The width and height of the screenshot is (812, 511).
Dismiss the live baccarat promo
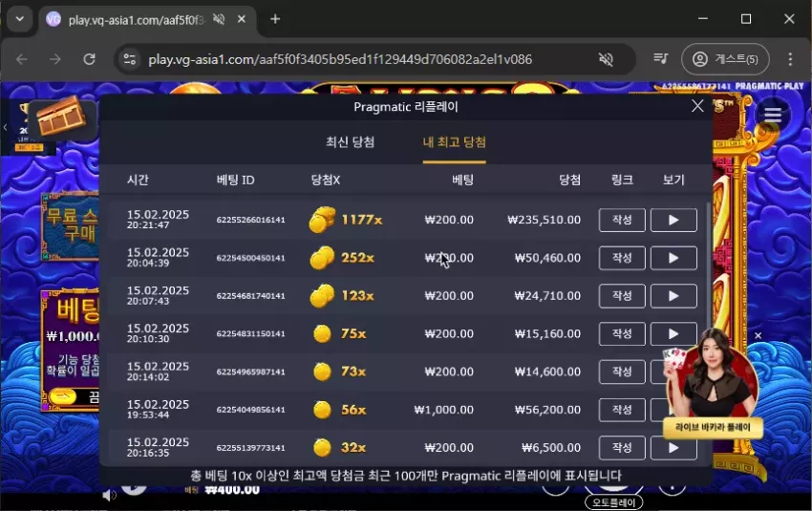click(759, 335)
